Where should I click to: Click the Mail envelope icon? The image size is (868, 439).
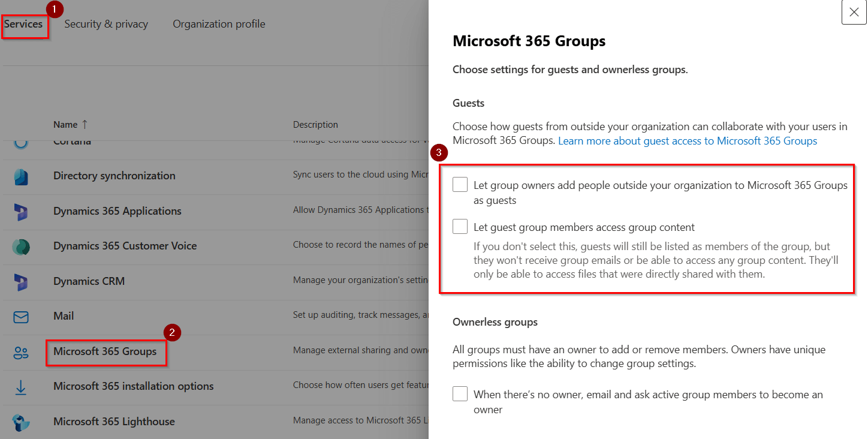pos(21,317)
